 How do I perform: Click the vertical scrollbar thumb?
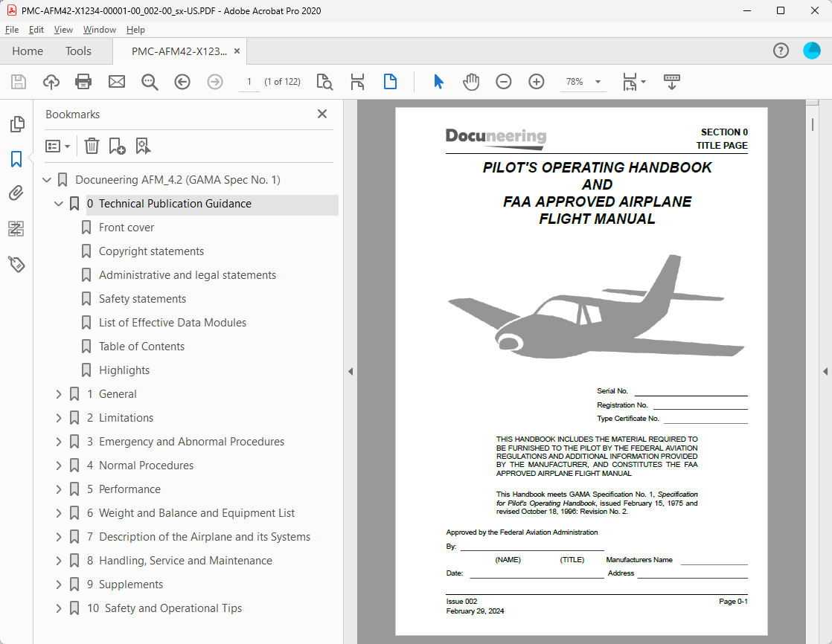coord(813,125)
